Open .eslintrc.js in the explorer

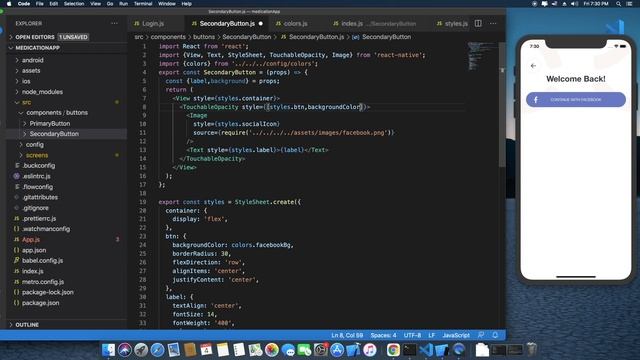(x=36, y=176)
